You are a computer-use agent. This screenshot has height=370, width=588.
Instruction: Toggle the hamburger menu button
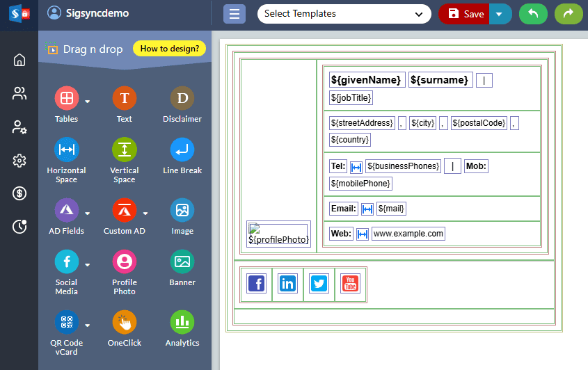235,14
